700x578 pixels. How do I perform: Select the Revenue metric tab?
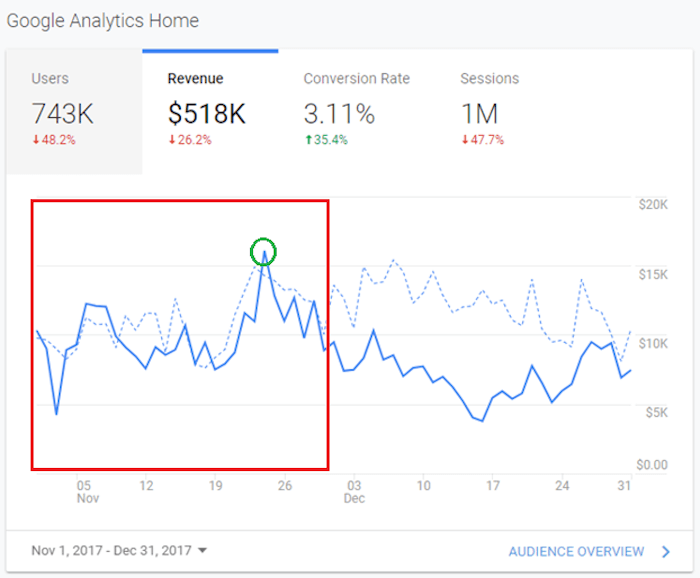coord(210,110)
